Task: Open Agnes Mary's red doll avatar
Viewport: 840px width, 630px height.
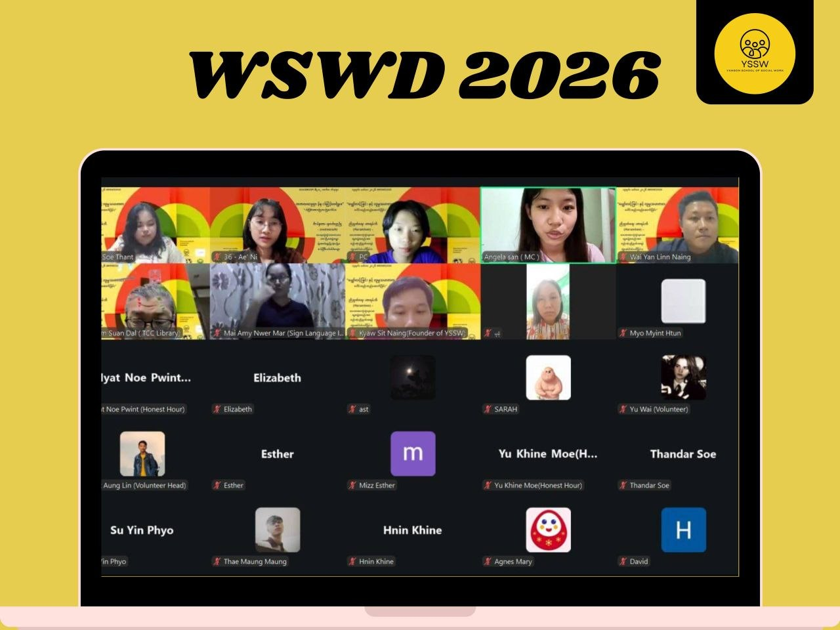Action: point(548,530)
